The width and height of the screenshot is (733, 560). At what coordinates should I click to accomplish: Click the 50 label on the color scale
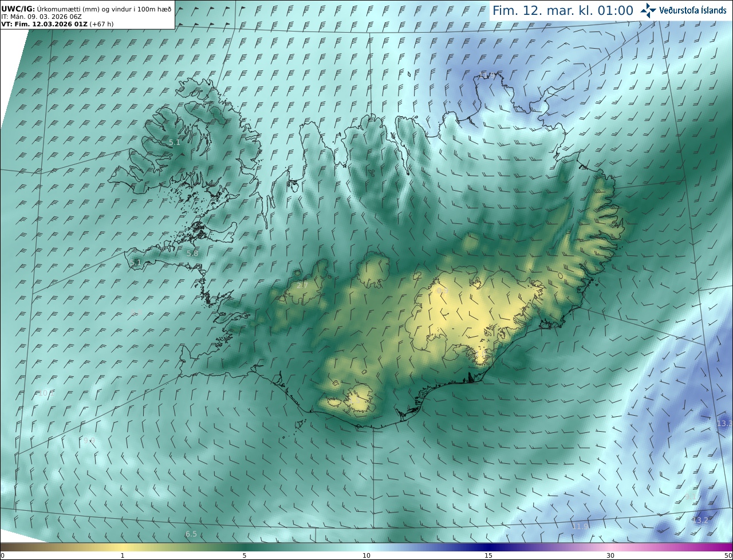click(x=728, y=555)
